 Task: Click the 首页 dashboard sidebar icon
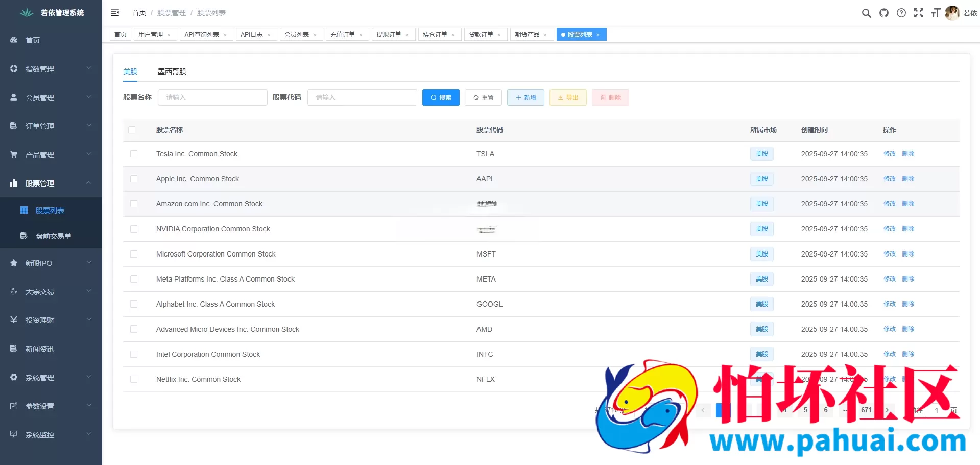[x=14, y=40]
